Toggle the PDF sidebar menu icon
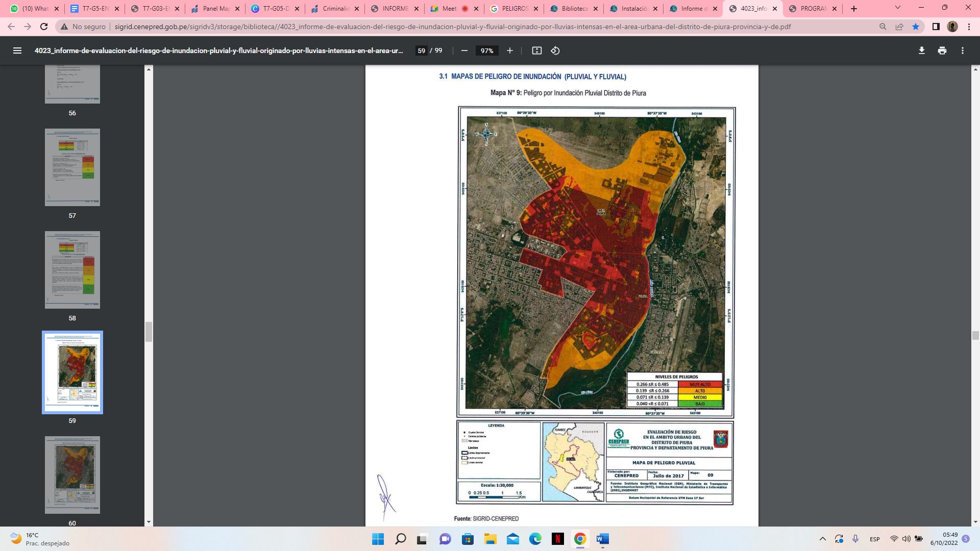The height and width of the screenshot is (551, 980). (x=17, y=51)
